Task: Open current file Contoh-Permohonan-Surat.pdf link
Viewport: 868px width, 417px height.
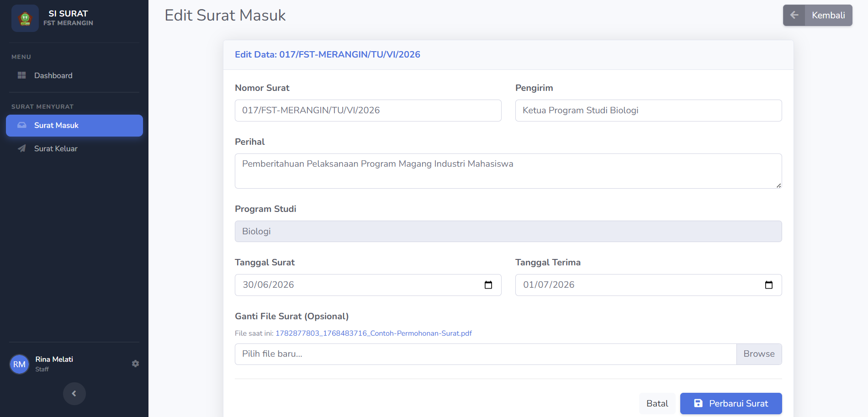Action: 373,333
